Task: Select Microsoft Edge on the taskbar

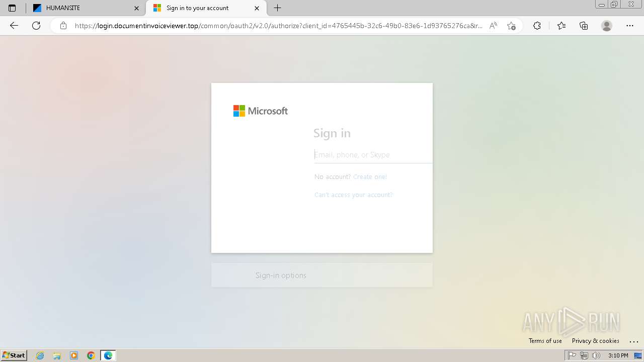Action: coord(108,355)
